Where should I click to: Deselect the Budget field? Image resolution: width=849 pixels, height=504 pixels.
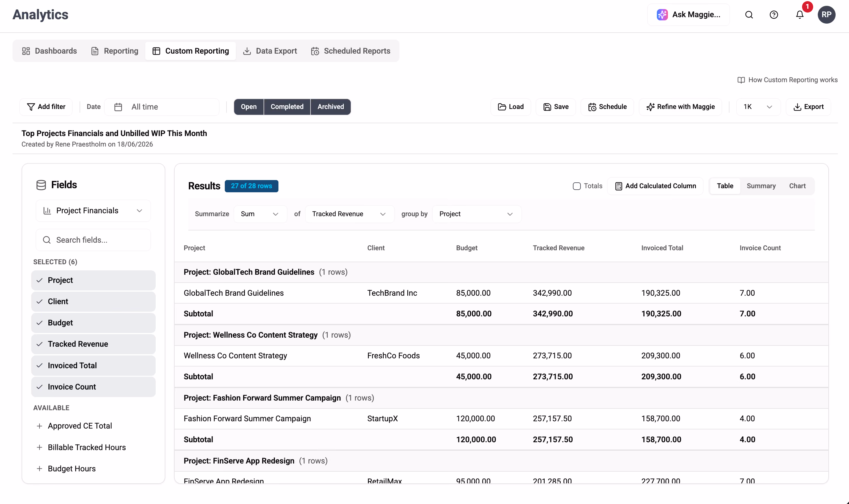[x=93, y=323]
